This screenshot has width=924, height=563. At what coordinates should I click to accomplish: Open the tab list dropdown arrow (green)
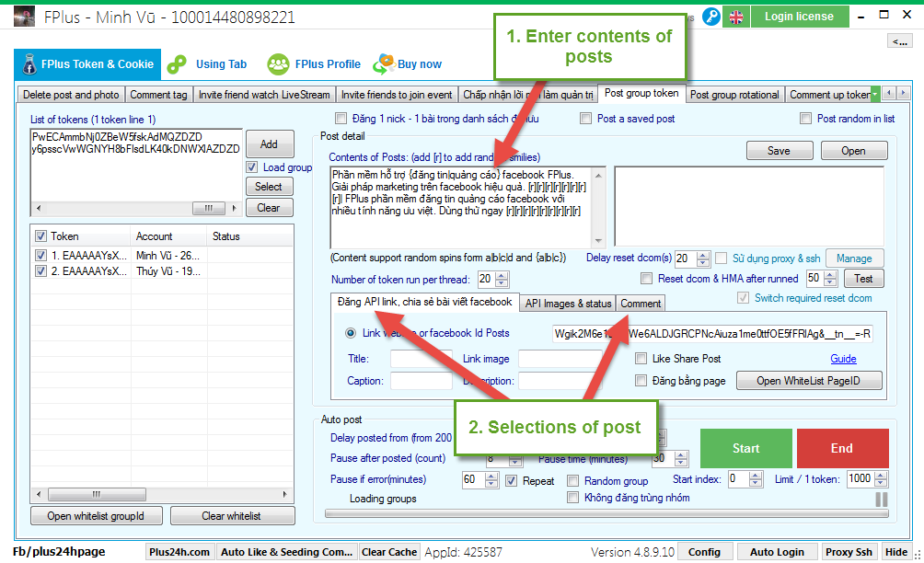[875, 94]
